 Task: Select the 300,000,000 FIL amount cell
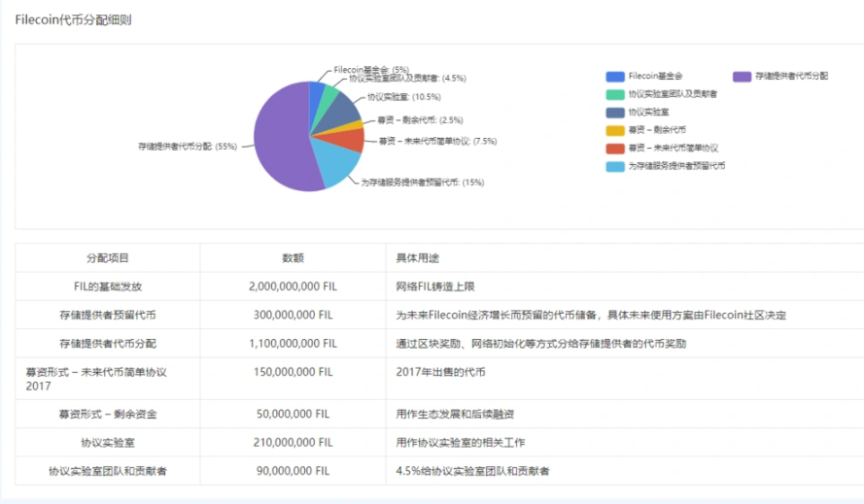(293, 315)
